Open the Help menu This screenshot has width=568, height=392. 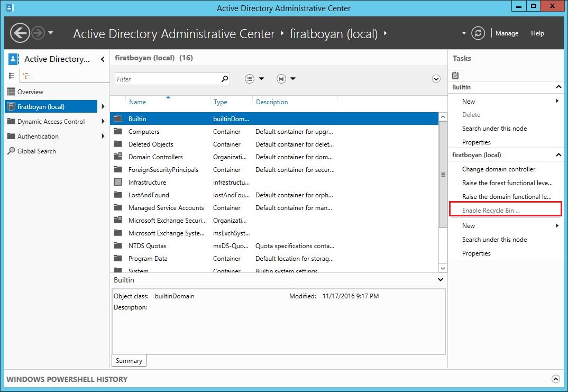pos(537,33)
